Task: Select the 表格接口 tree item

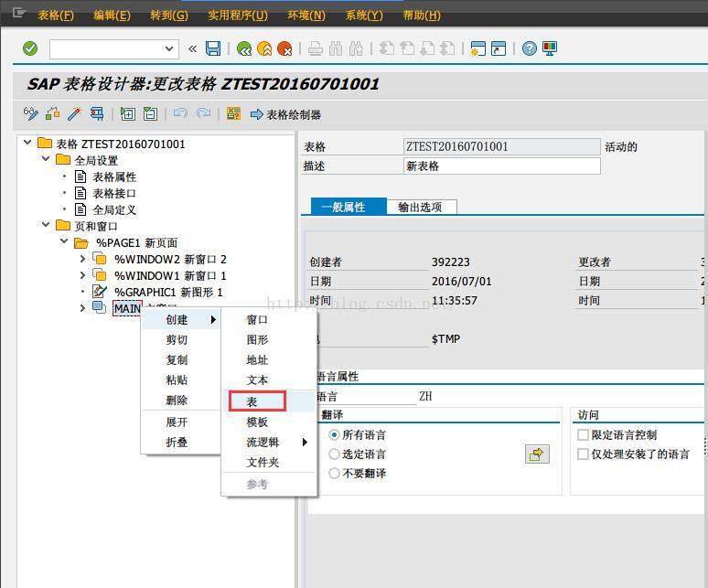Action: [114, 194]
